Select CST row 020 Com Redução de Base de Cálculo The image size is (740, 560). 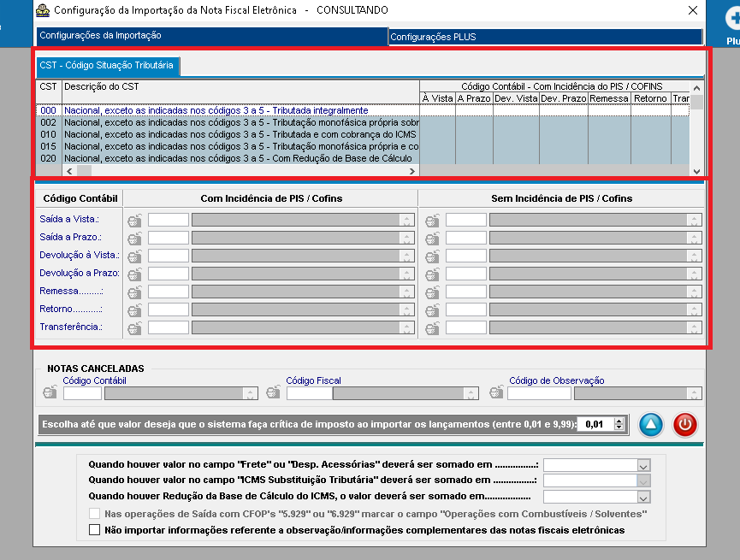tap(363, 158)
